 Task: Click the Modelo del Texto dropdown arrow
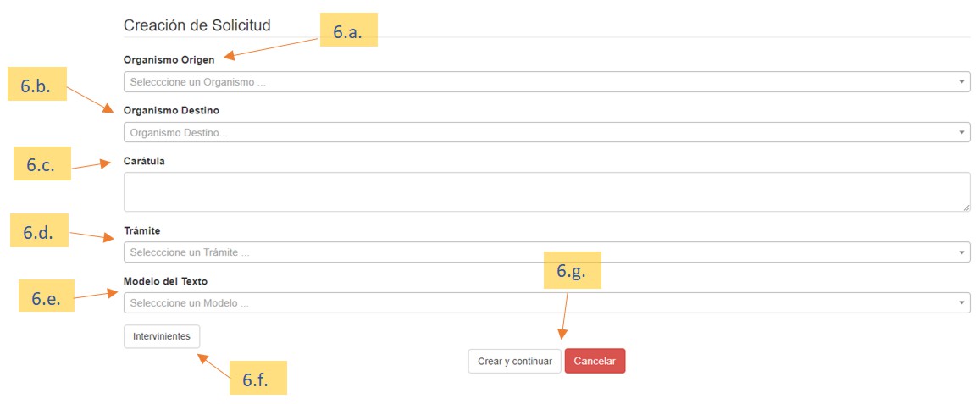click(x=961, y=303)
